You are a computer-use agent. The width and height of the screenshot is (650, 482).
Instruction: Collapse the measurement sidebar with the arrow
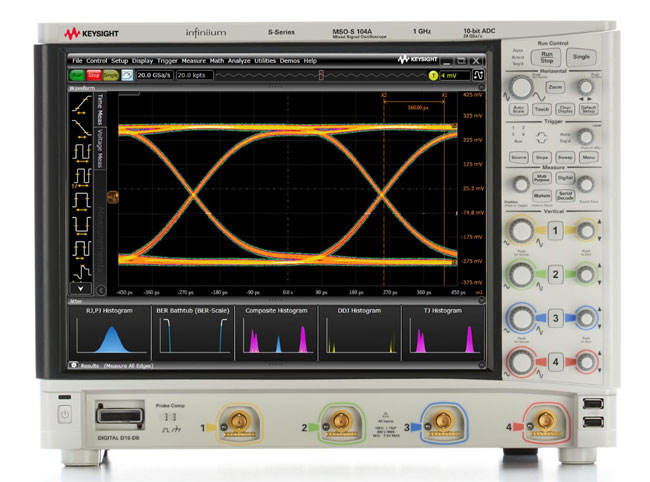coord(101,291)
